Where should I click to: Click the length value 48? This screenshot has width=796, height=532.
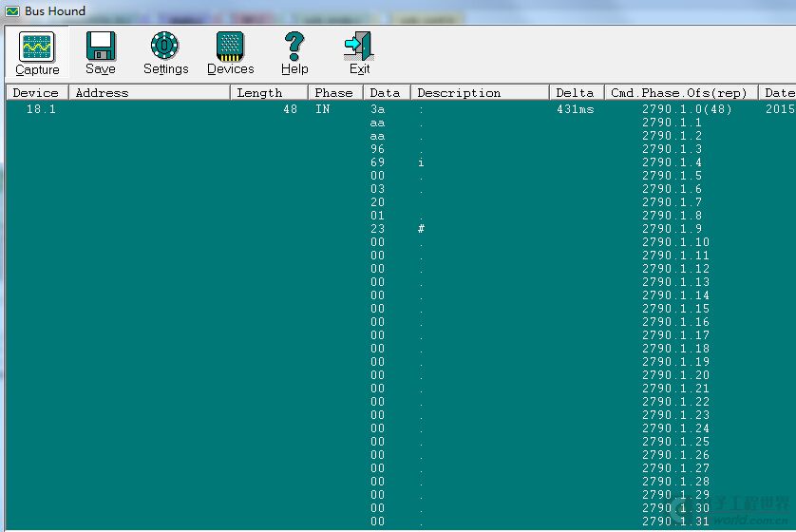[291, 109]
